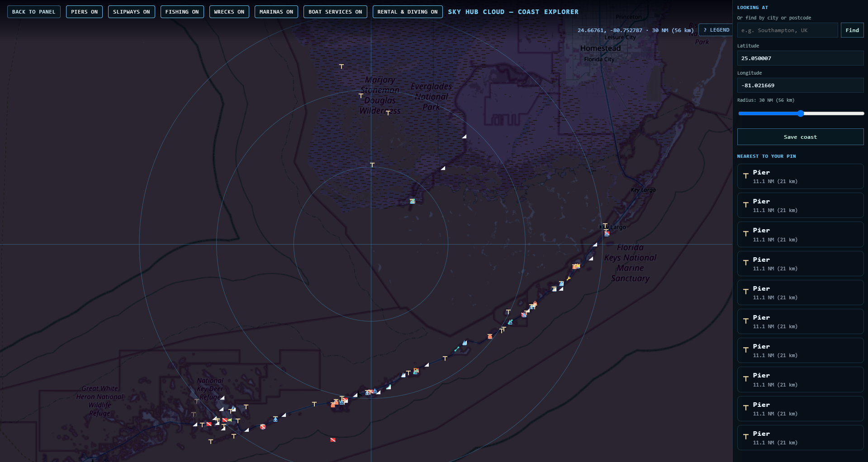Disable the WRECKS ON layer
Viewport: 868px width, 462px height.
(229, 12)
